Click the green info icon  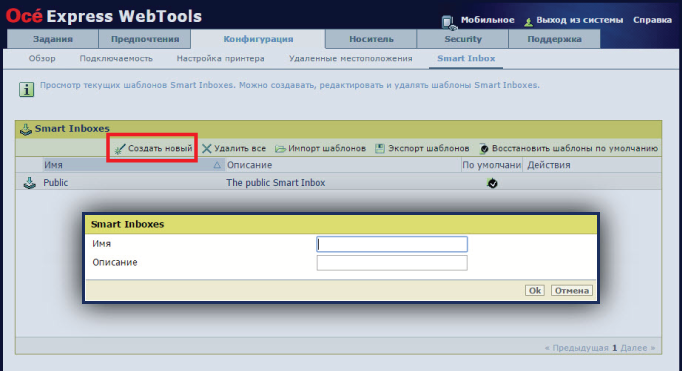(26, 90)
